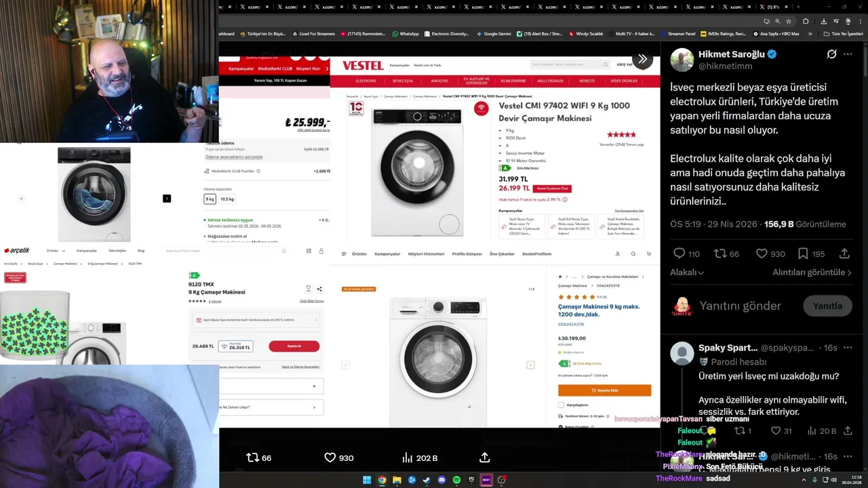
Task: Click the share icon under the photo viewer
Action: click(485, 457)
